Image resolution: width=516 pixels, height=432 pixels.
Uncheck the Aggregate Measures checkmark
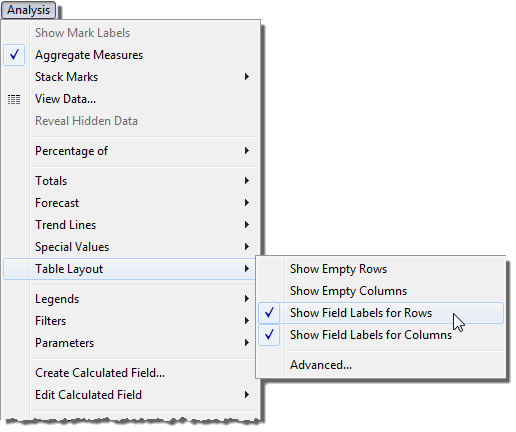coord(14,55)
